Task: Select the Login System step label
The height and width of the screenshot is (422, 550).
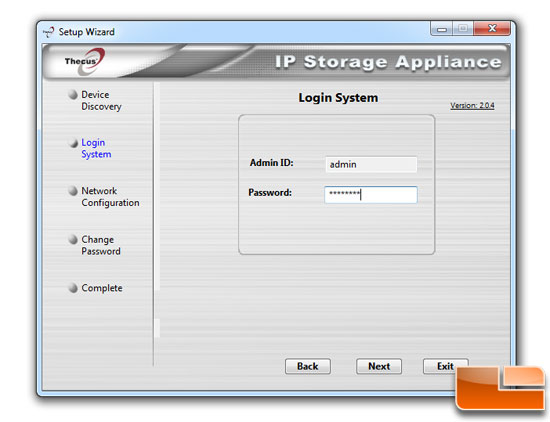Action: (96, 148)
